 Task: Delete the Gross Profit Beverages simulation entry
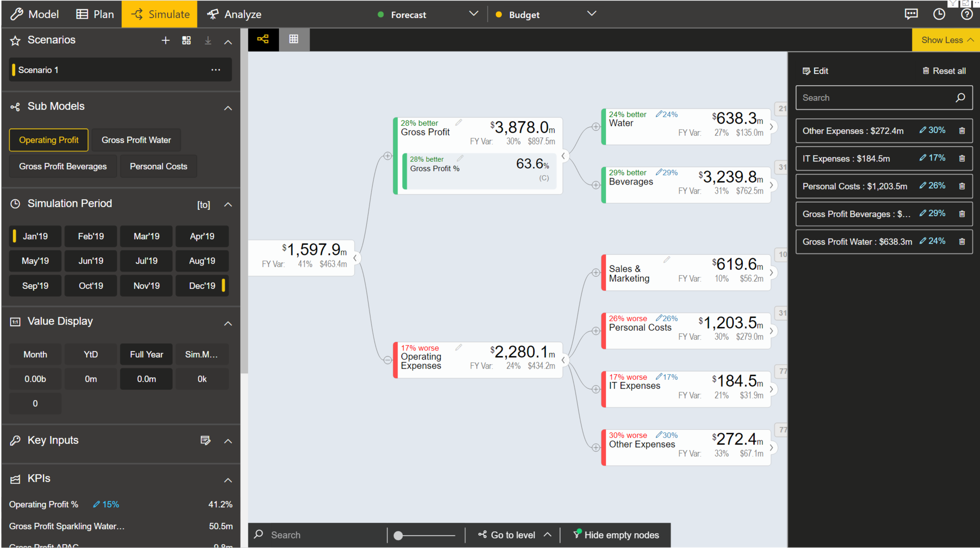tap(962, 214)
